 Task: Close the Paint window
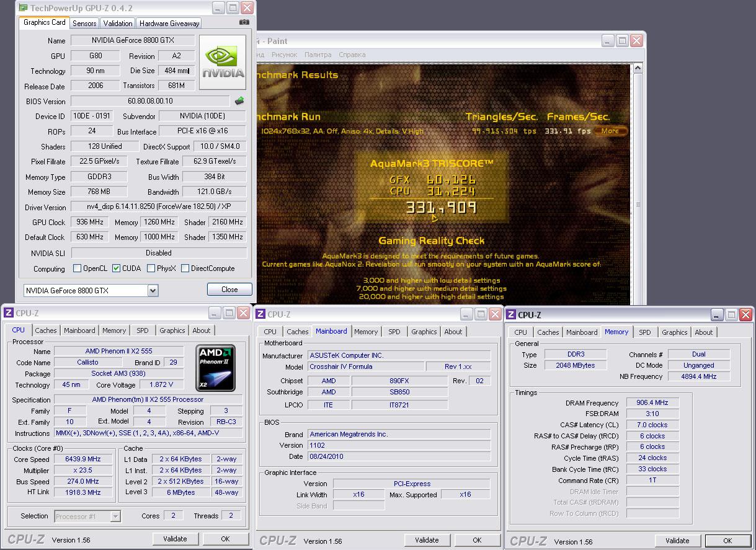click(x=637, y=41)
